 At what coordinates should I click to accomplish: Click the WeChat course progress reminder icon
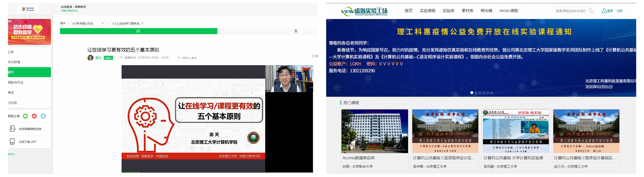[x=12, y=129]
